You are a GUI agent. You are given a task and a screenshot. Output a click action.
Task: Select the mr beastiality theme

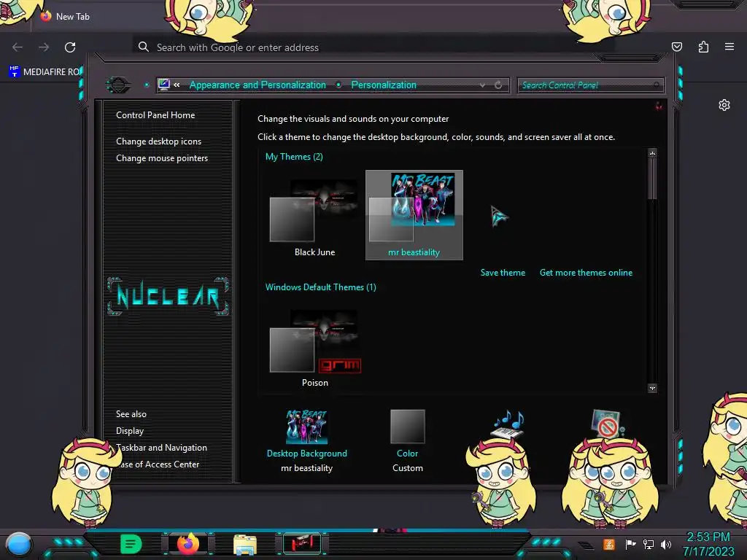pos(414,215)
